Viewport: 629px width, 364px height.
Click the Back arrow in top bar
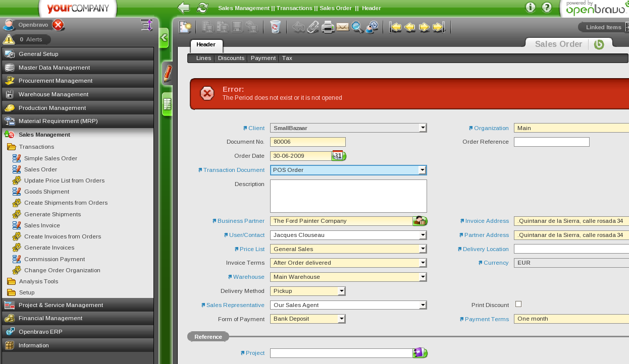[x=184, y=8]
